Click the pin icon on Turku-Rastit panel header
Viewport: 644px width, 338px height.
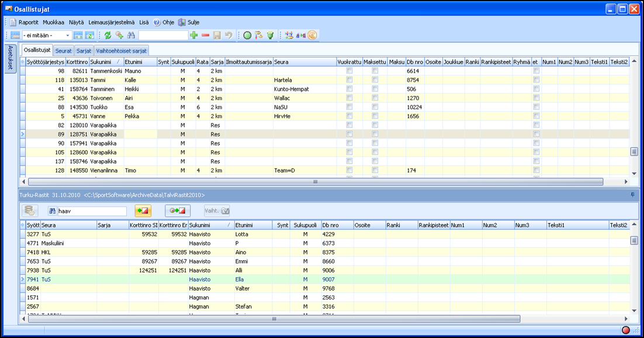(632, 195)
